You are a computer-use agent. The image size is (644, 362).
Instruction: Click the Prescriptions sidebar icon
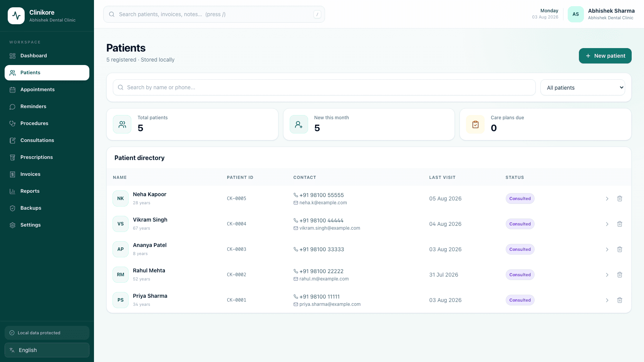(x=12, y=157)
